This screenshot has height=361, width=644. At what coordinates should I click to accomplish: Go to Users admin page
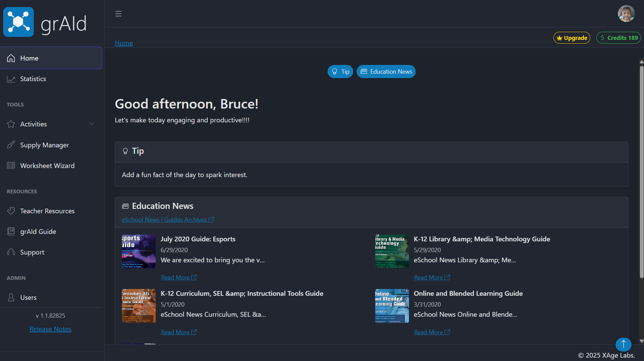(51, 297)
